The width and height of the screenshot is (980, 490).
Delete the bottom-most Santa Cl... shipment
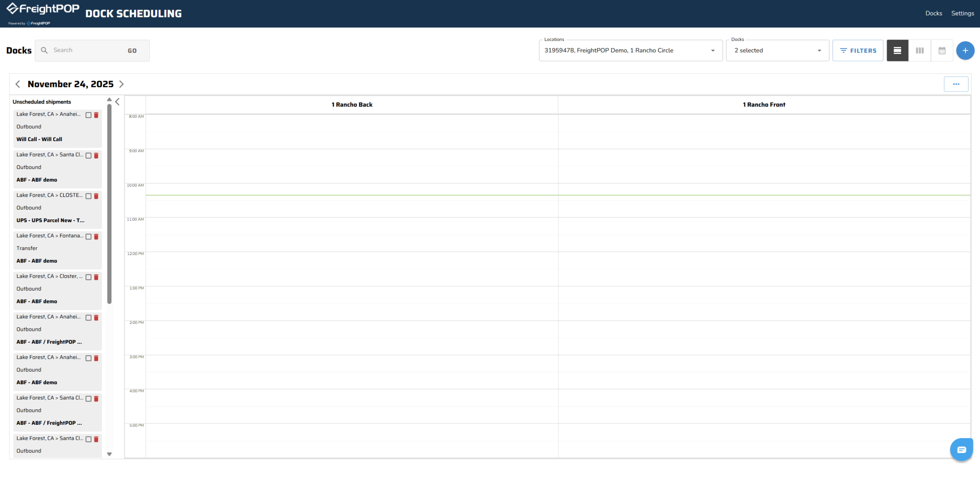tap(96, 439)
